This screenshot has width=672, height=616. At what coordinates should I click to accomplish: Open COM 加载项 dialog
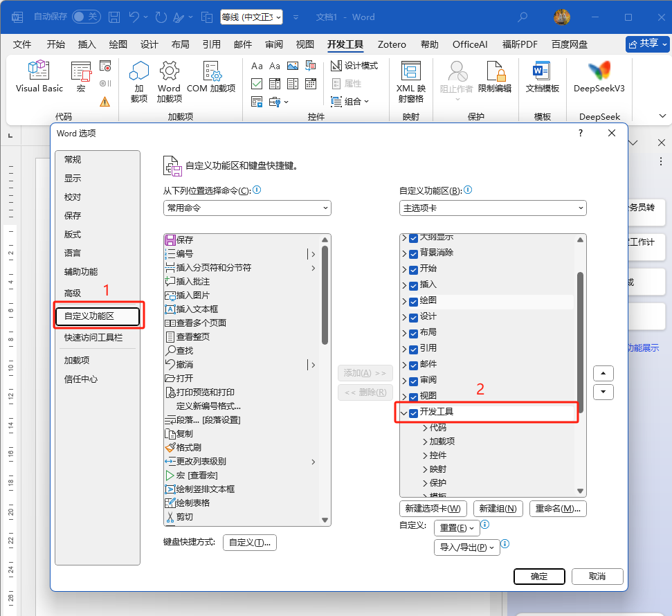pyautogui.click(x=211, y=76)
